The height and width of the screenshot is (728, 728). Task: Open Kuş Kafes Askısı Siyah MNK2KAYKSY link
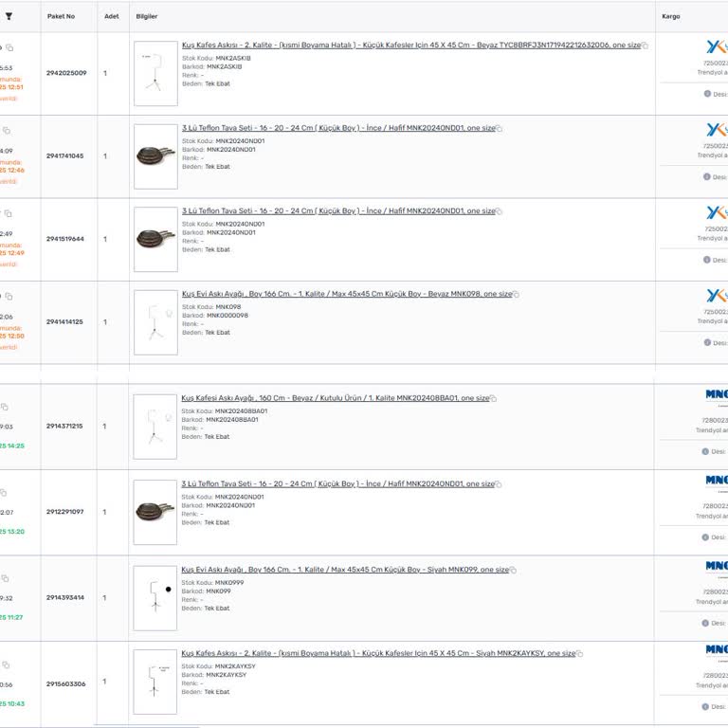pyautogui.click(x=378, y=653)
